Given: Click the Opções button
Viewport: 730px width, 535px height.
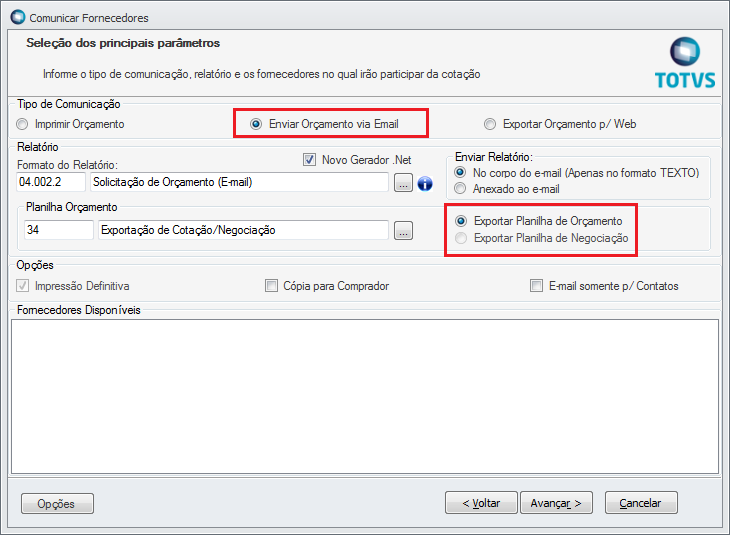Looking at the screenshot, I should coord(57,504).
